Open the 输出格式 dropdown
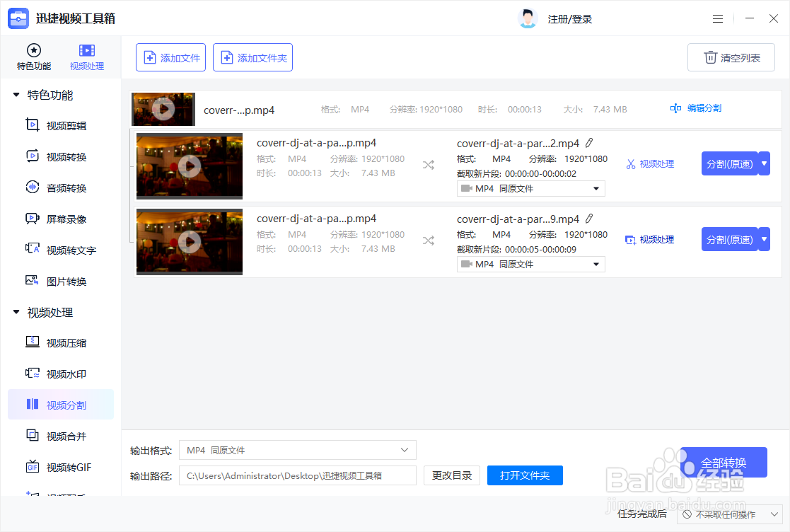 pos(298,450)
